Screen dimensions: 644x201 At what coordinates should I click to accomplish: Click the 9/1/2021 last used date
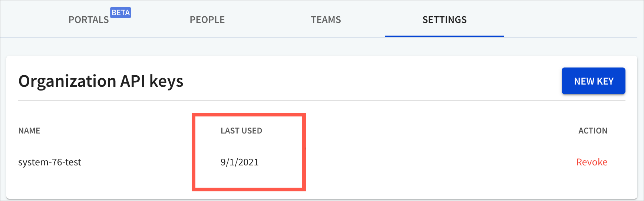click(240, 162)
